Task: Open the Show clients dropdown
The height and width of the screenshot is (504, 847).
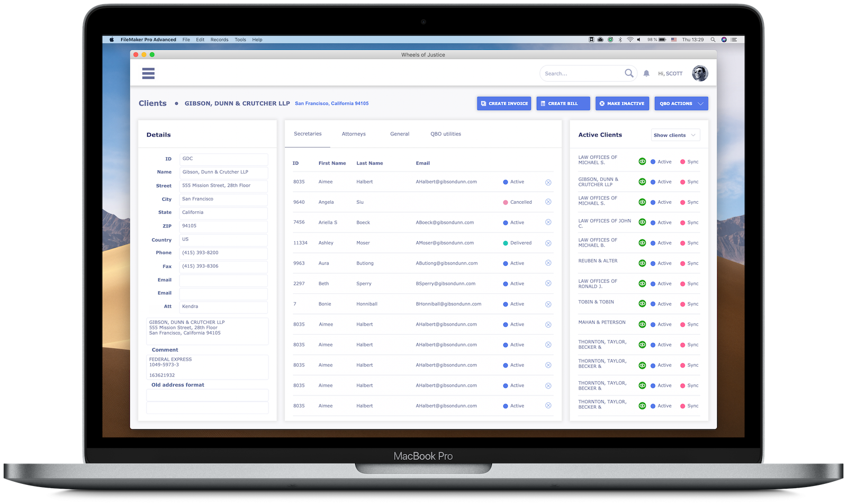Action: tap(675, 135)
